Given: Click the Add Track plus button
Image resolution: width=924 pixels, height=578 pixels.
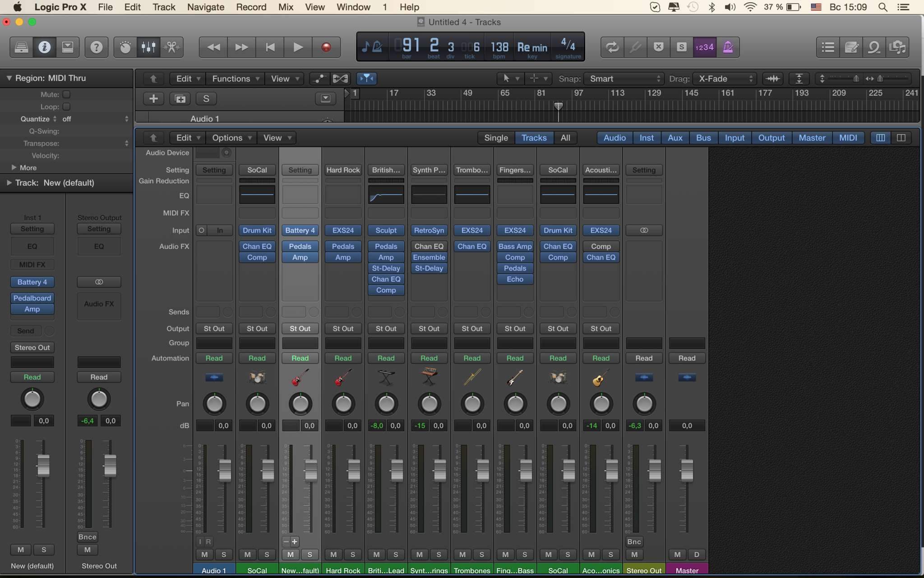Looking at the screenshot, I should pyautogui.click(x=153, y=98).
